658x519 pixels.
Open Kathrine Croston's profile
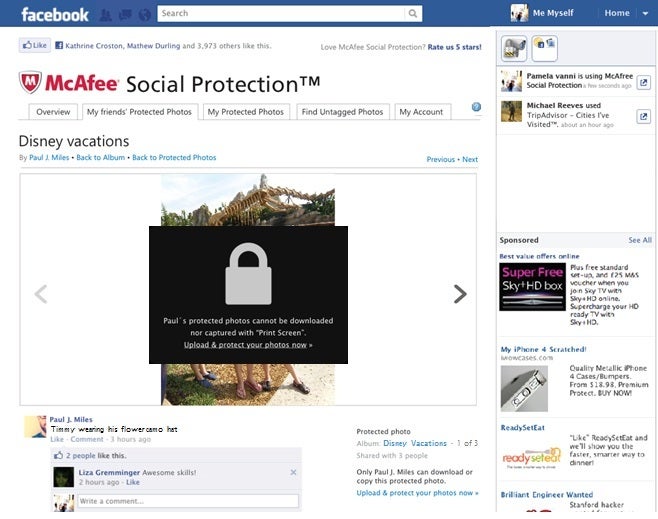point(94,46)
